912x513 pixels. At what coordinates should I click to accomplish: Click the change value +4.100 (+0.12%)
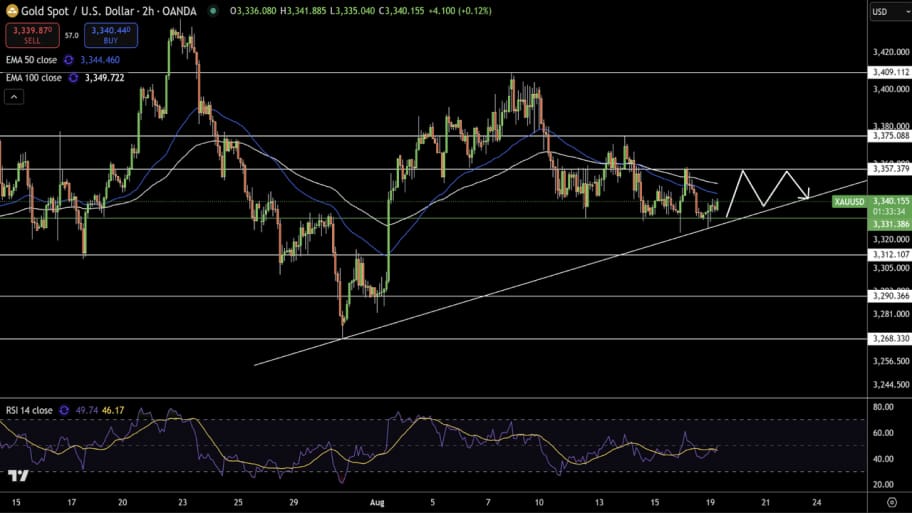[460, 10]
